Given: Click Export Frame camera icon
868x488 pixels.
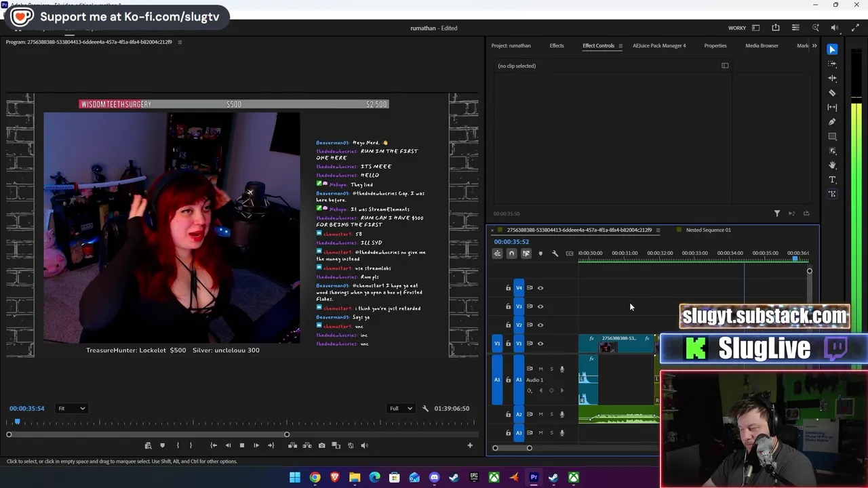Looking at the screenshot, I should (321, 445).
